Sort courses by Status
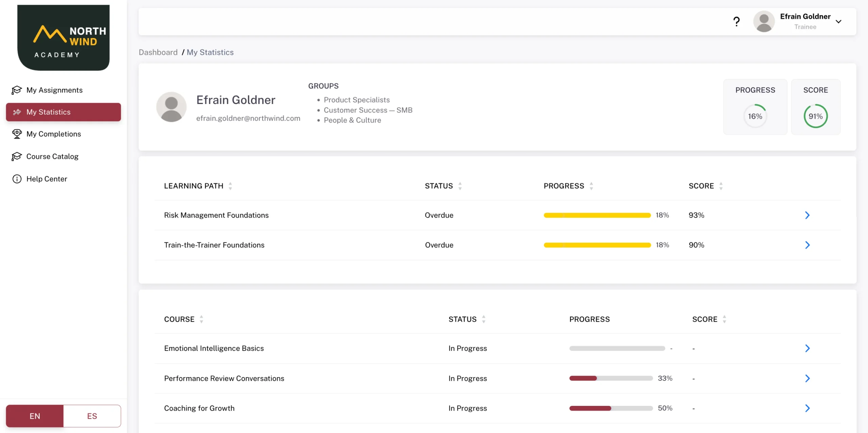Screen dimensions: 868x433 484,319
